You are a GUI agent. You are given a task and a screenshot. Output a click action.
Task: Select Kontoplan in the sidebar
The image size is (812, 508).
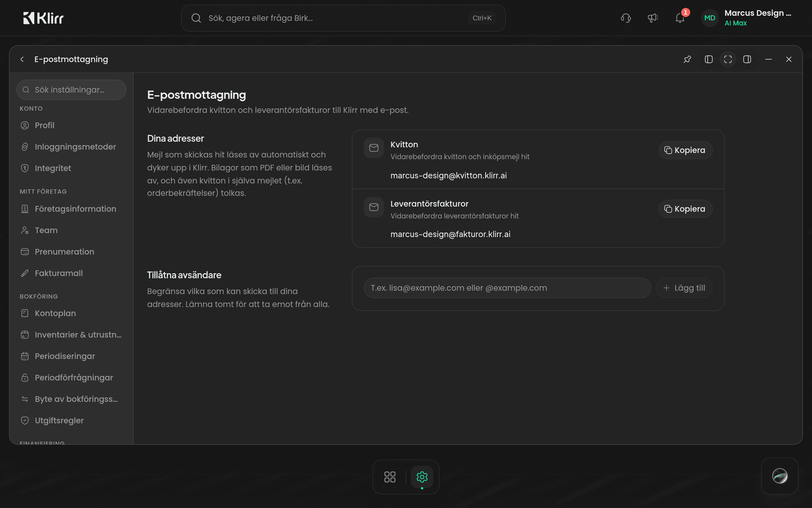point(71,314)
